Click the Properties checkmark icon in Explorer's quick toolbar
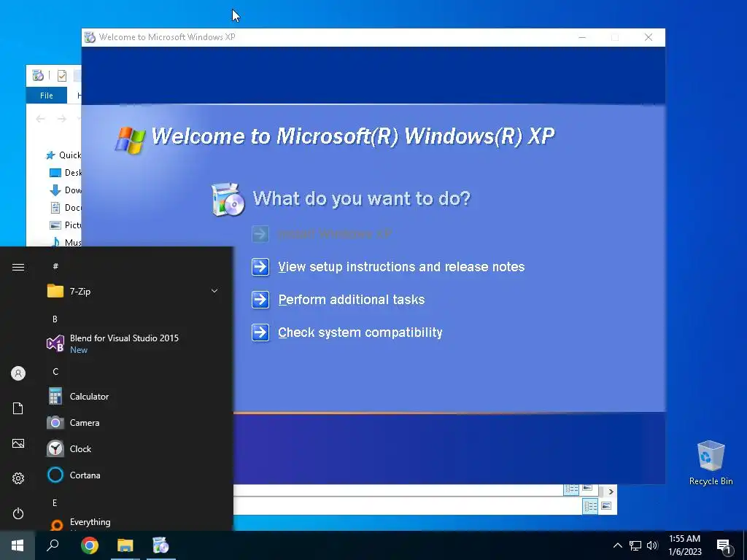 (62, 75)
